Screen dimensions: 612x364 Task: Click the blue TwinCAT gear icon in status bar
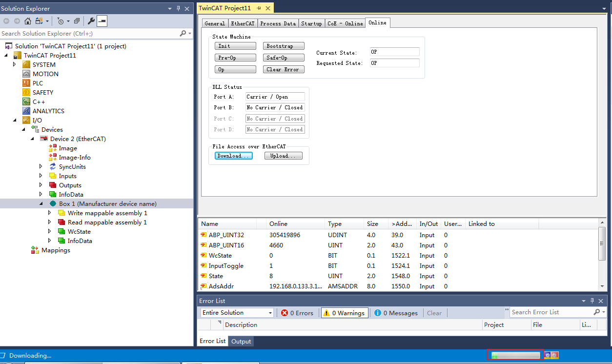[548, 355]
